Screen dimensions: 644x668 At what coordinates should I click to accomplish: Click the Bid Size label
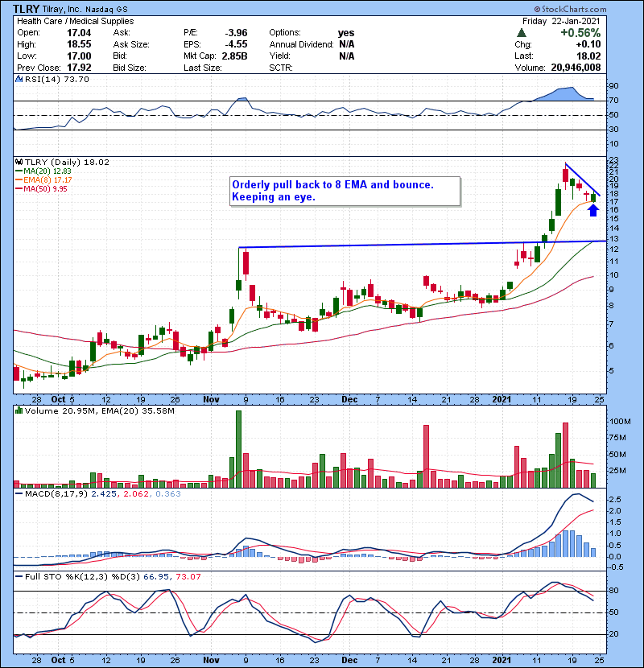[x=130, y=68]
